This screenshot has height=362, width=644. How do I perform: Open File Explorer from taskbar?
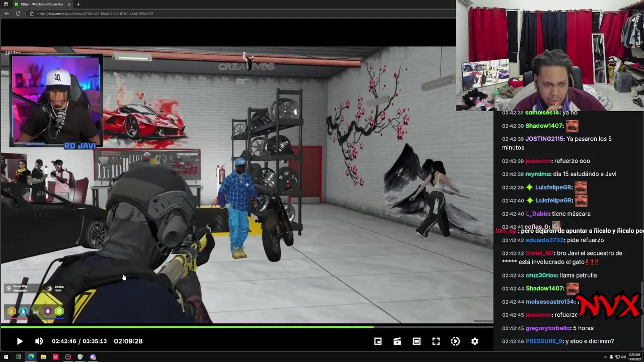[43, 357]
